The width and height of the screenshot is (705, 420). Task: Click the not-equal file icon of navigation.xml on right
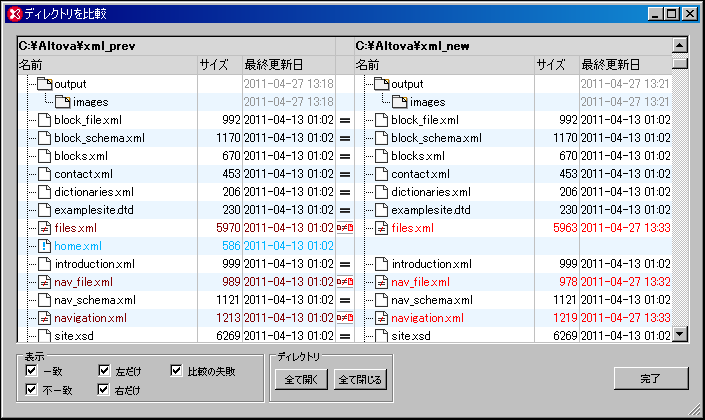pos(382,318)
